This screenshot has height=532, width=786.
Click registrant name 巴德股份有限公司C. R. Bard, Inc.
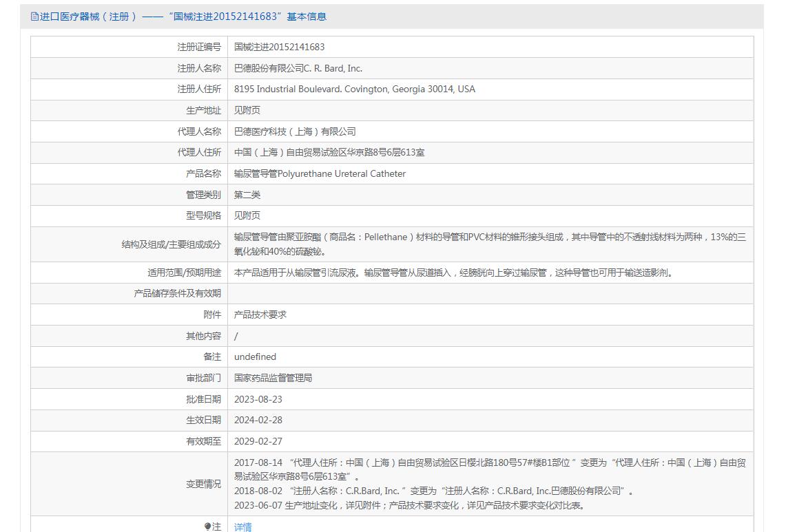pos(298,68)
